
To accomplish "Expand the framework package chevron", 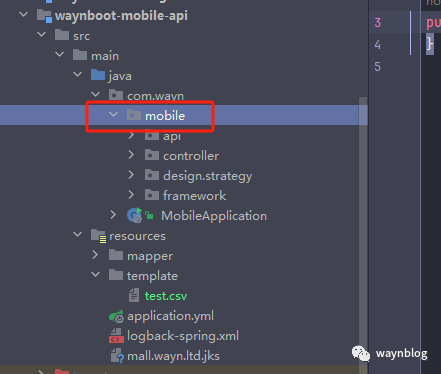I will point(131,195).
